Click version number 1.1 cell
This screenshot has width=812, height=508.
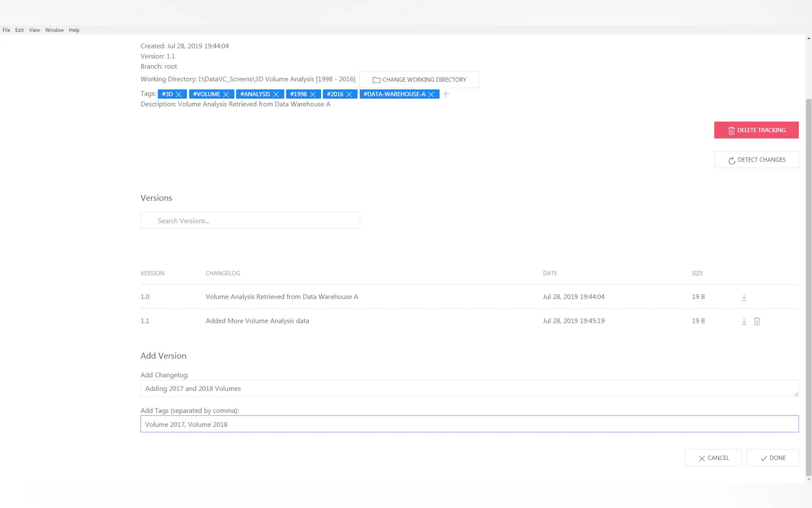[x=145, y=321]
